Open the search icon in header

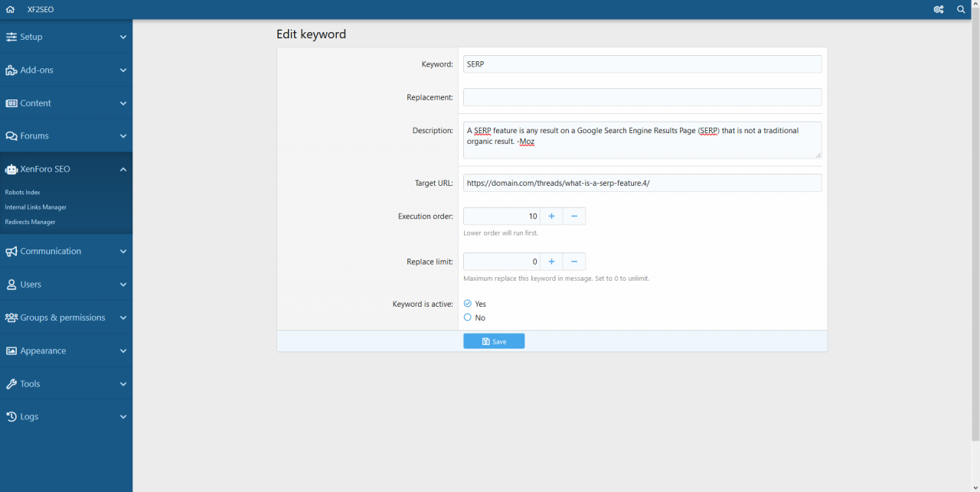point(961,9)
